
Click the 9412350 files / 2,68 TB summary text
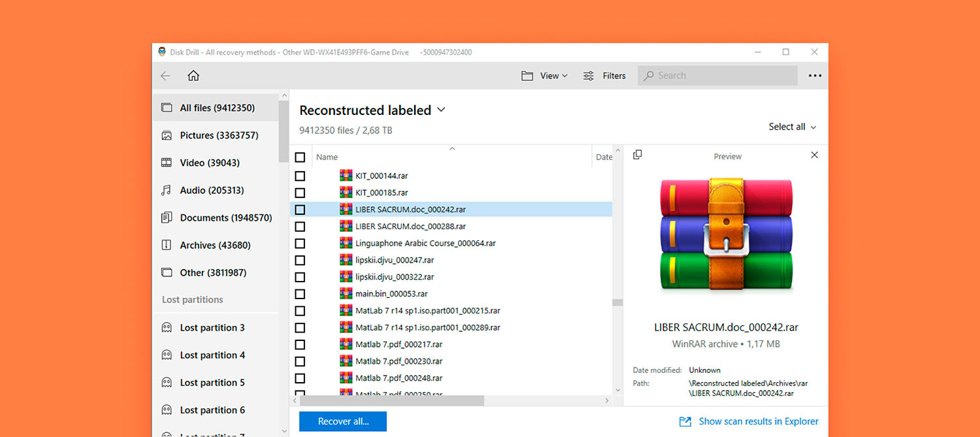point(346,131)
